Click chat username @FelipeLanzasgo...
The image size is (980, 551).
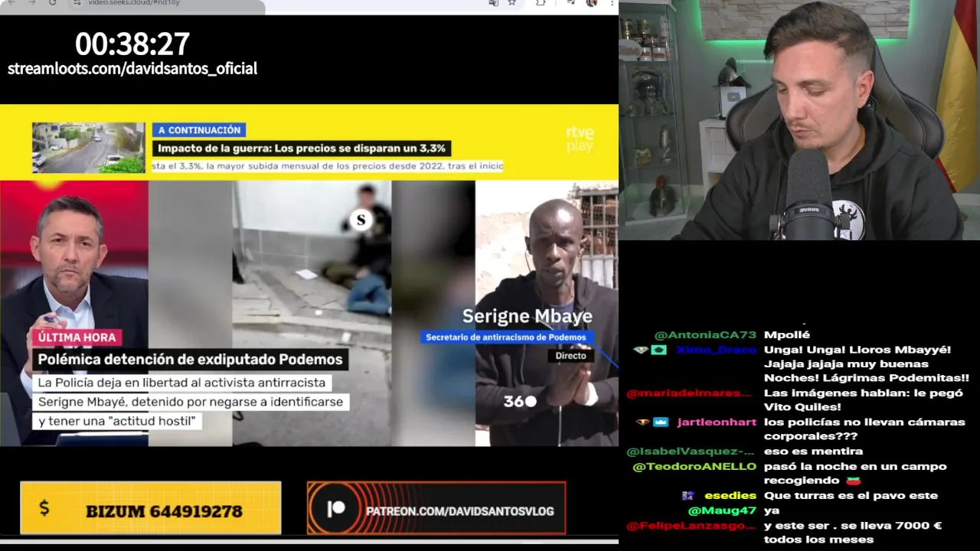(x=691, y=526)
